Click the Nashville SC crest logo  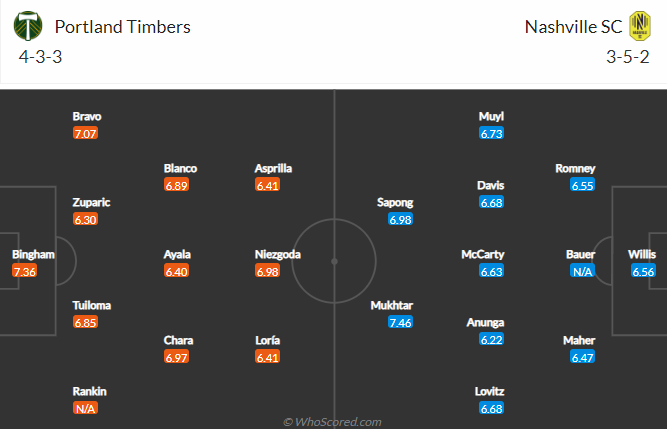640,26
